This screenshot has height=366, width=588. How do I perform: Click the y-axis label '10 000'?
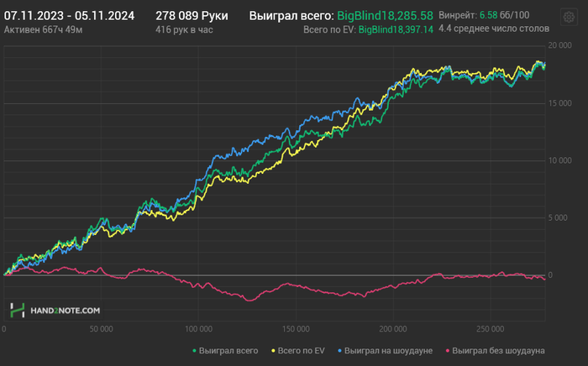560,160
